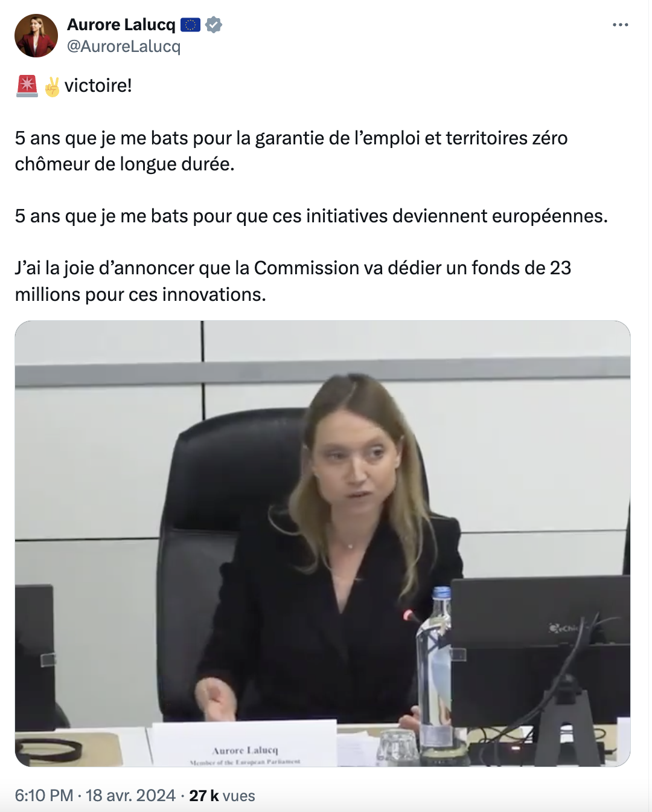The height and width of the screenshot is (812, 652).
Task: Open the three-dot more options menu
Action: (x=620, y=25)
